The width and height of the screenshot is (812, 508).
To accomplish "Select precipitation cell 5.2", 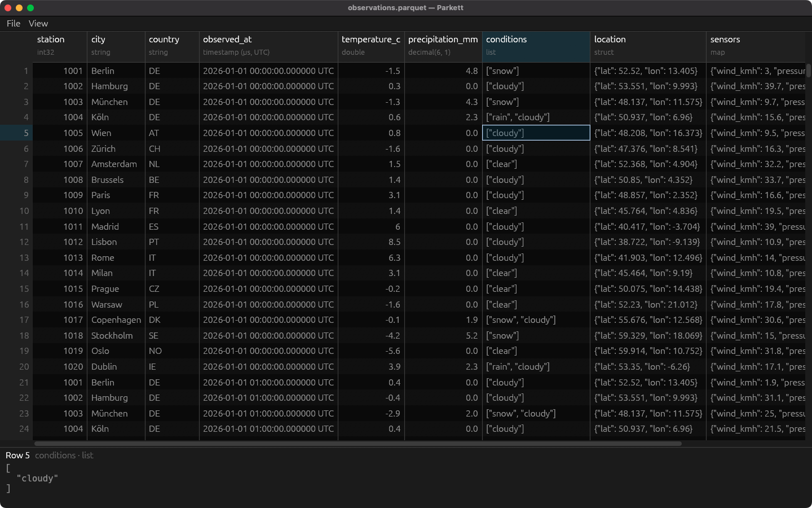I will coord(443,336).
